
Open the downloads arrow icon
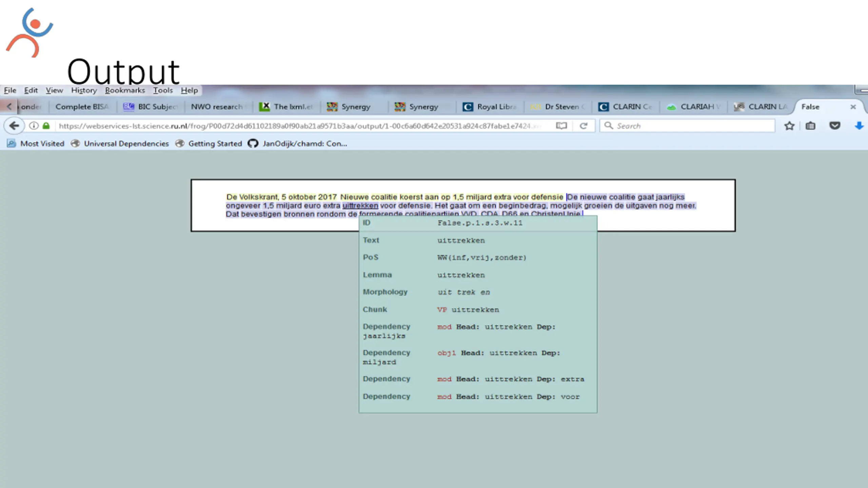click(859, 126)
